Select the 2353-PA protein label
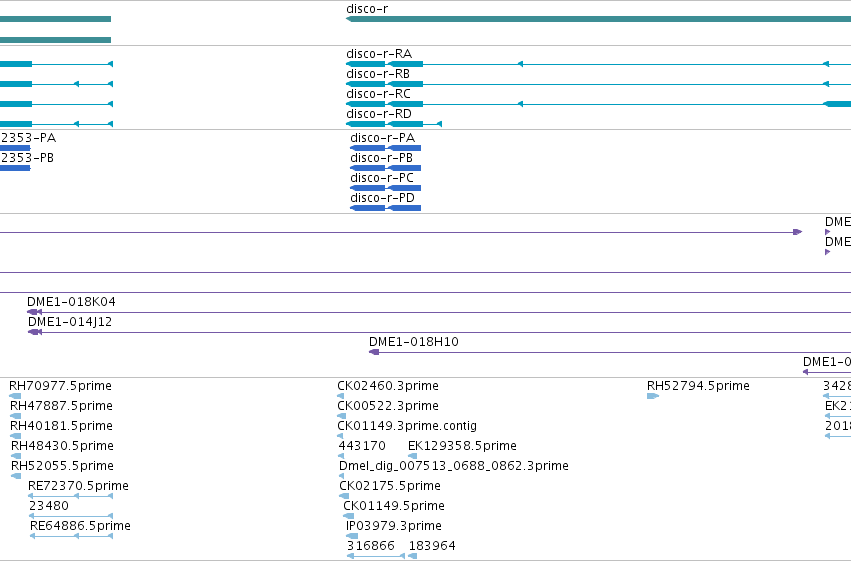This screenshot has width=851, height=561. (28, 138)
